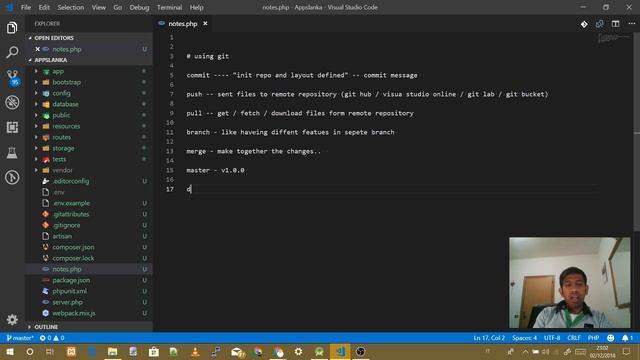The image size is (640, 360).
Task: Open the View menu
Action: (x=98, y=7)
